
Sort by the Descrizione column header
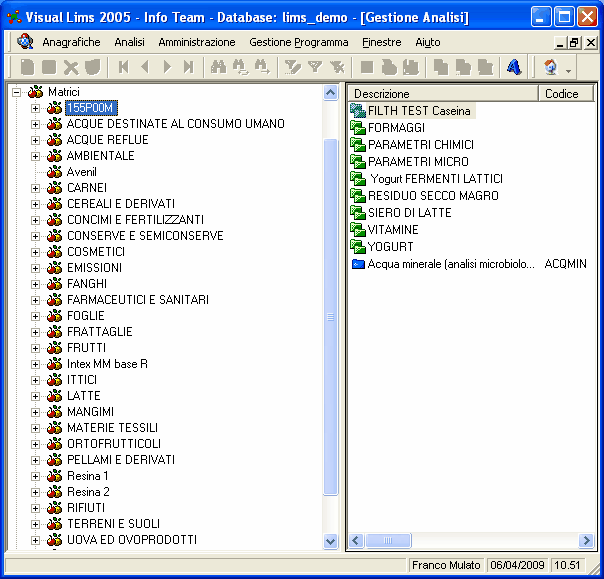[x=443, y=94]
